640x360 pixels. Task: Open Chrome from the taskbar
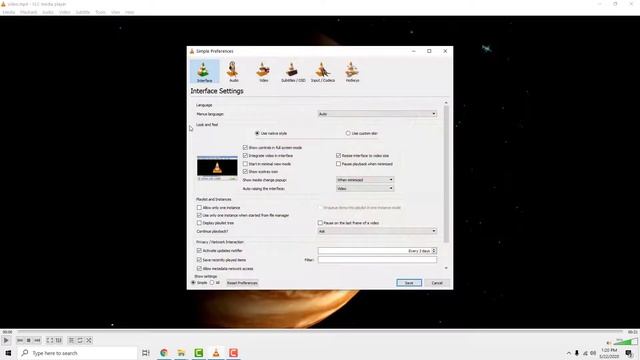[x=164, y=353]
